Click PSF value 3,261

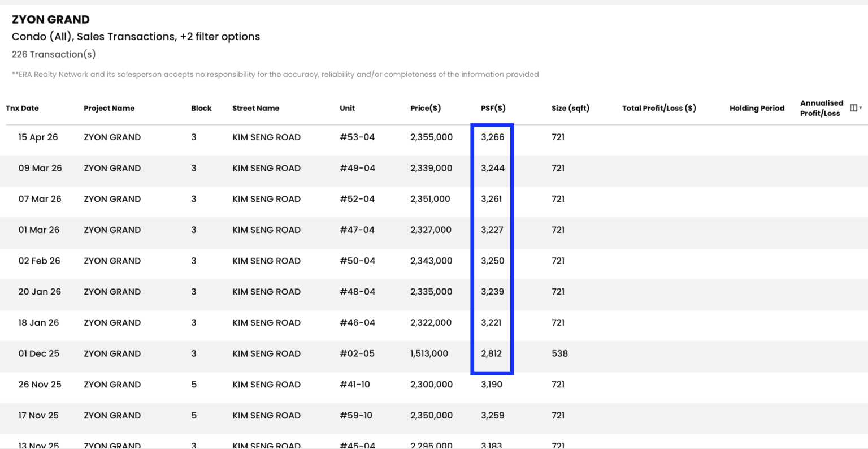click(492, 199)
